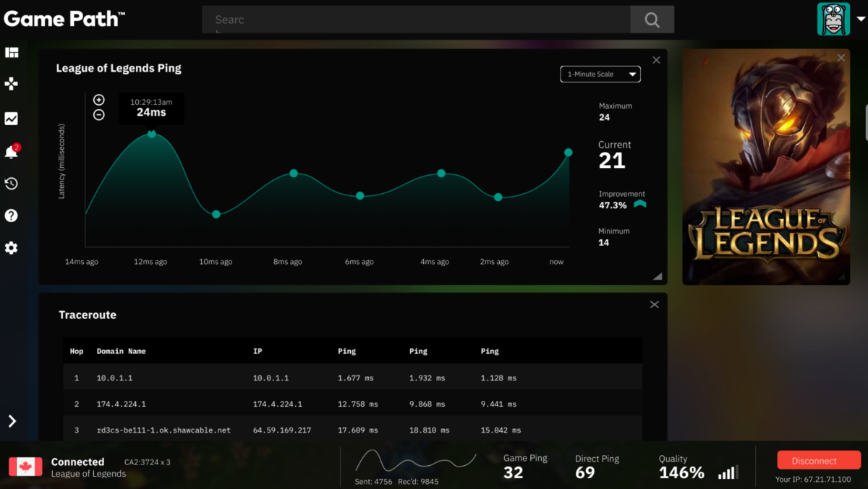Image resolution: width=868 pixels, height=489 pixels.
Task: Click the 'Connected' status text
Action: pos(77,462)
